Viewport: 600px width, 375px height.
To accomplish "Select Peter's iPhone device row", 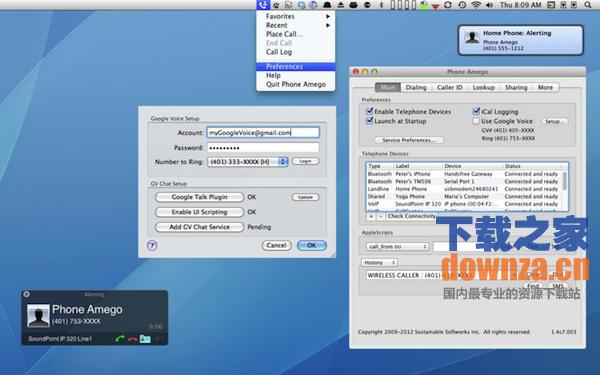I will click(464, 174).
